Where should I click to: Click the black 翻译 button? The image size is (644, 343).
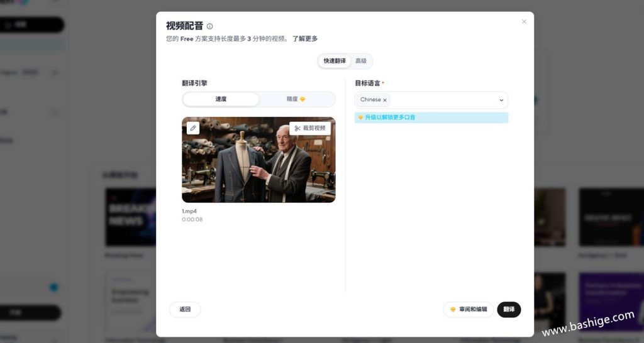509,309
